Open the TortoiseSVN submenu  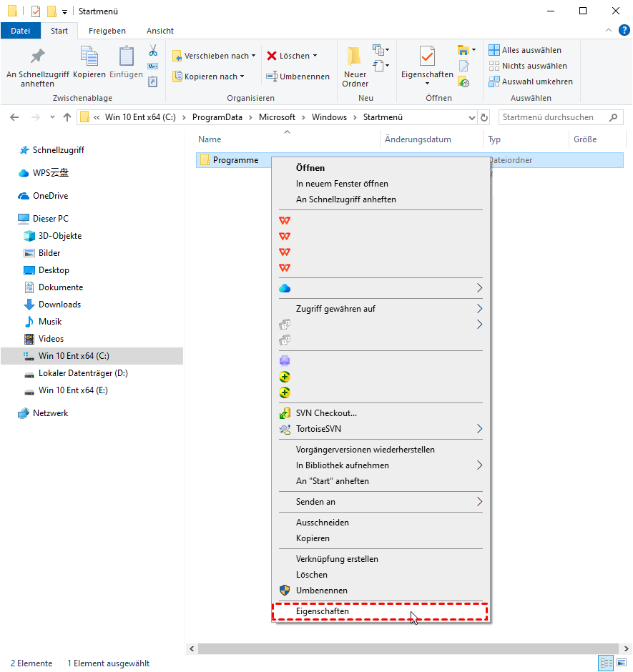click(381, 429)
